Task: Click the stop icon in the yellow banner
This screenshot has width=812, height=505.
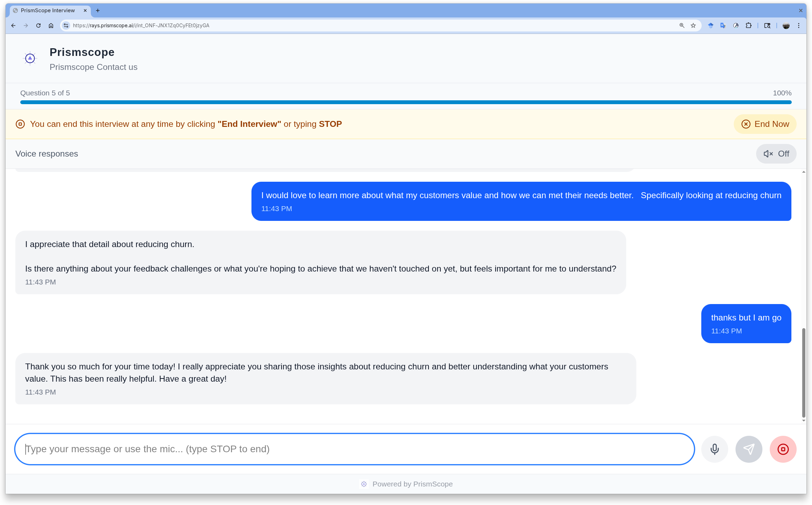Action: pos(20,124)
